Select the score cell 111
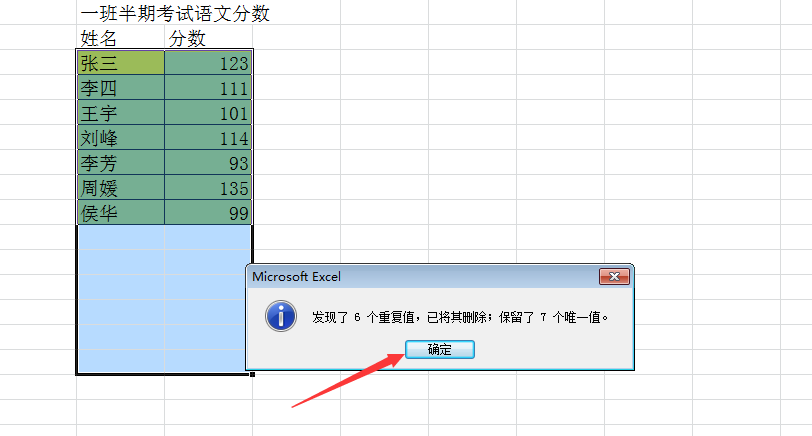812x436 pixels. (208, 88)
